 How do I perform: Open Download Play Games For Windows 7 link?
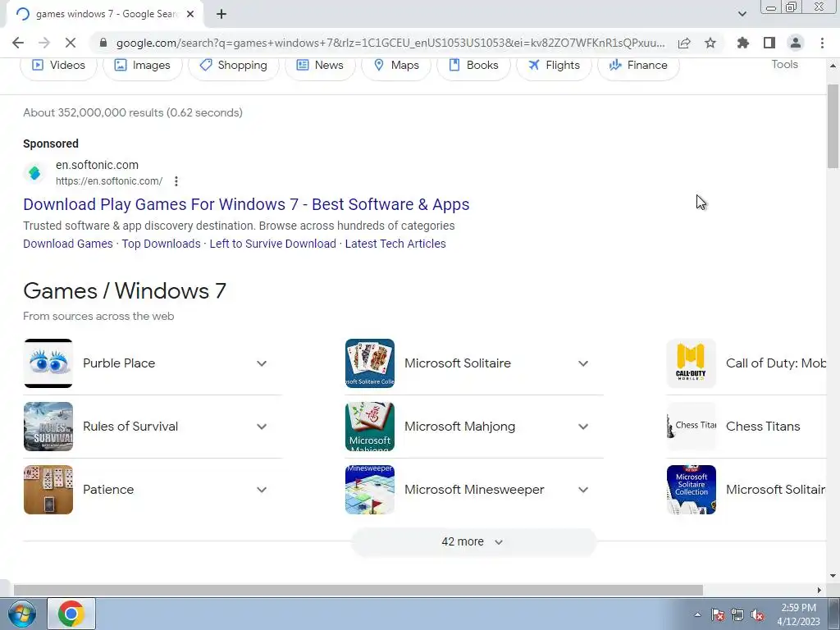(x=246, y=204)
